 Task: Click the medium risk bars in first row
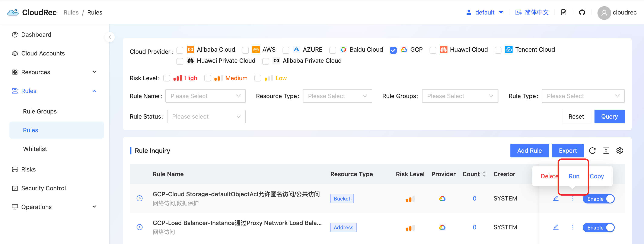[x=410, y=199]
